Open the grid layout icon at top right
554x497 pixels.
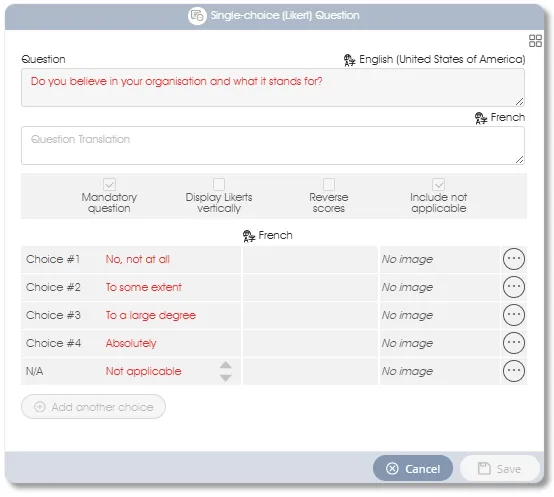pyautogui.click(x=535, y=41)
